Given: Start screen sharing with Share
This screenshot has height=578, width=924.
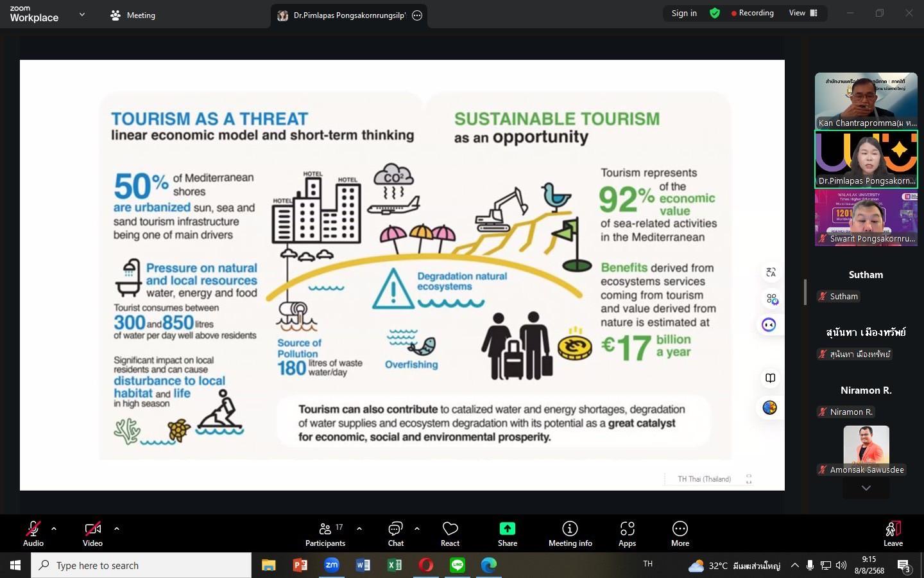Looking at the screenshot, I should click(507, 534).
